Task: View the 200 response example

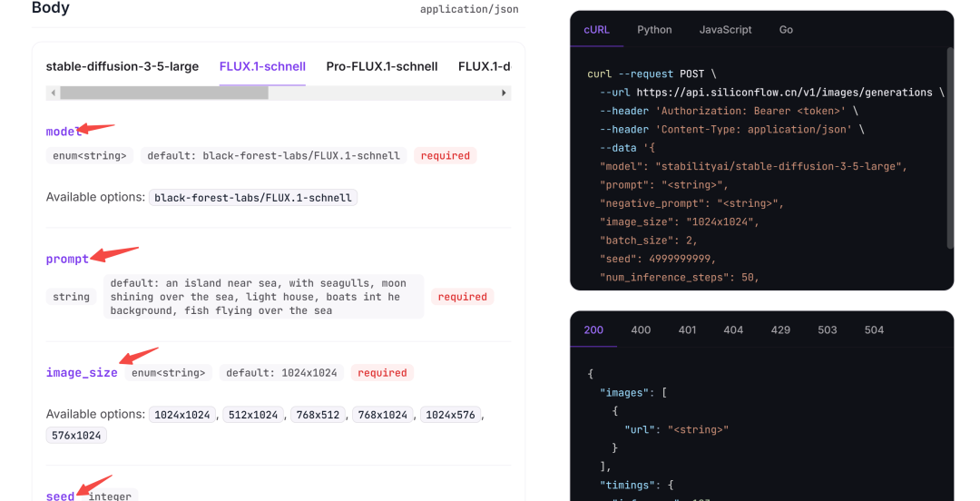Action: pyautogui.click(x=593, y=330)
